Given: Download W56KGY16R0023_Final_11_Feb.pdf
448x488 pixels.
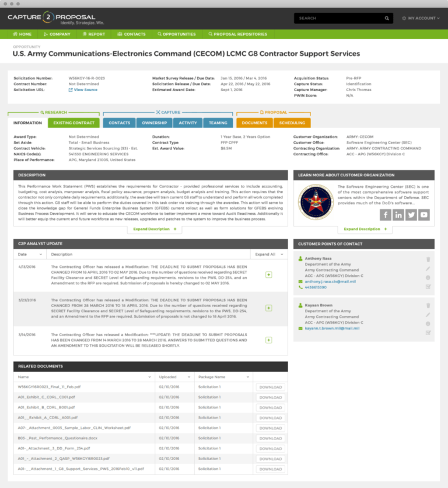Looking at the screenshot, I should (x=271, y=387).
